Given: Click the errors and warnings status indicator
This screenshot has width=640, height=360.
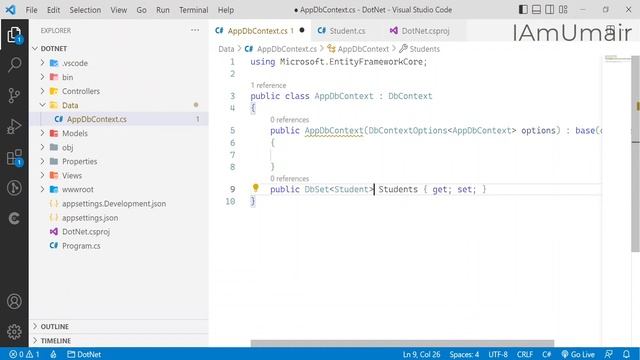Looking at the screenshot, I should coord(24,354).
